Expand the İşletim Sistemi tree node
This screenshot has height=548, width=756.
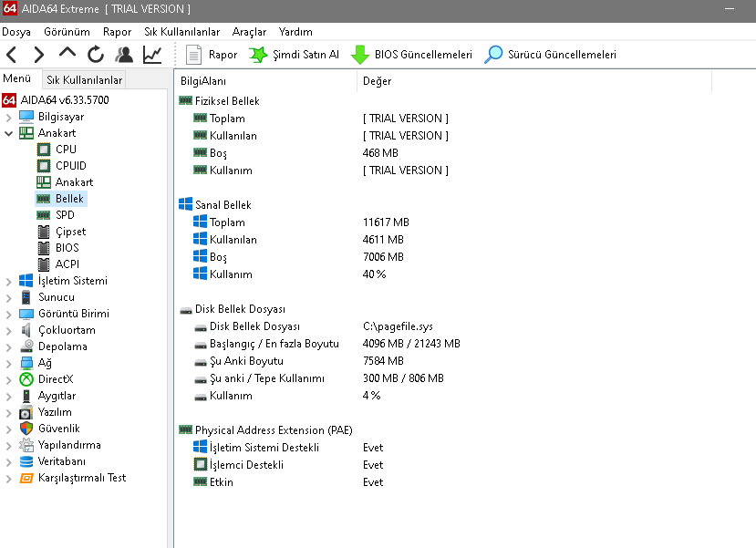pos(8,282)
